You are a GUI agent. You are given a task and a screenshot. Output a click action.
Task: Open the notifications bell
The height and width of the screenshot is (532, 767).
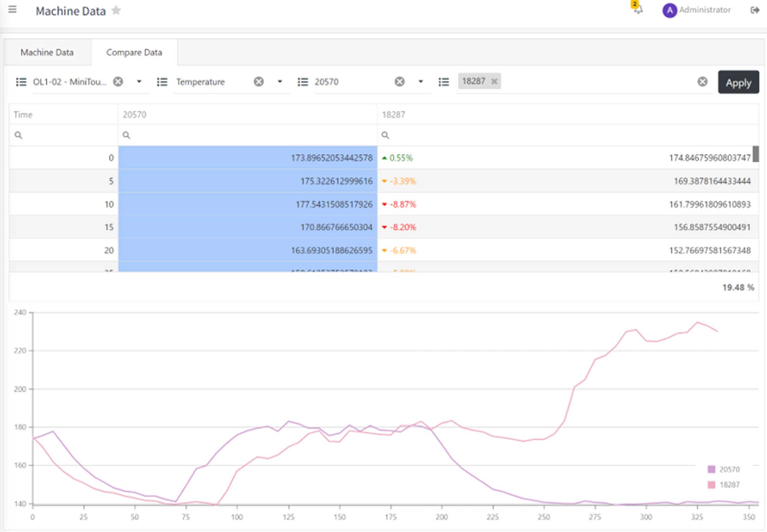pos(638,9)
